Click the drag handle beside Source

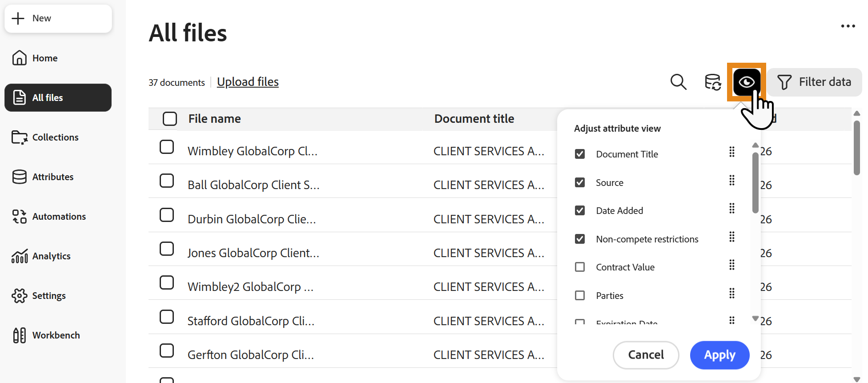coord(732,180)
